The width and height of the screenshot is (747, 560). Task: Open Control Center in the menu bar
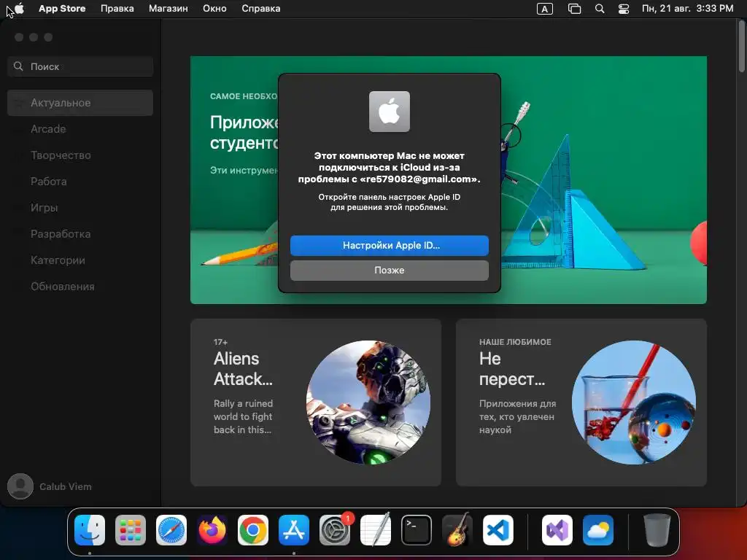[624, 9]
